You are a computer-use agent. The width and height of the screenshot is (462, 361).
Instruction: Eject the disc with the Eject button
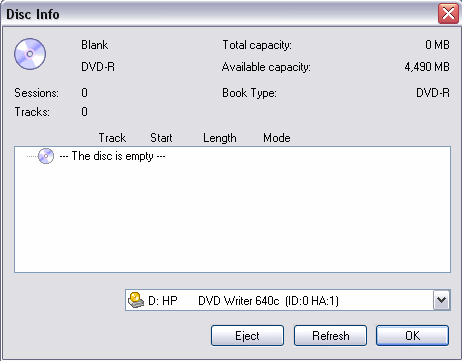247,336
